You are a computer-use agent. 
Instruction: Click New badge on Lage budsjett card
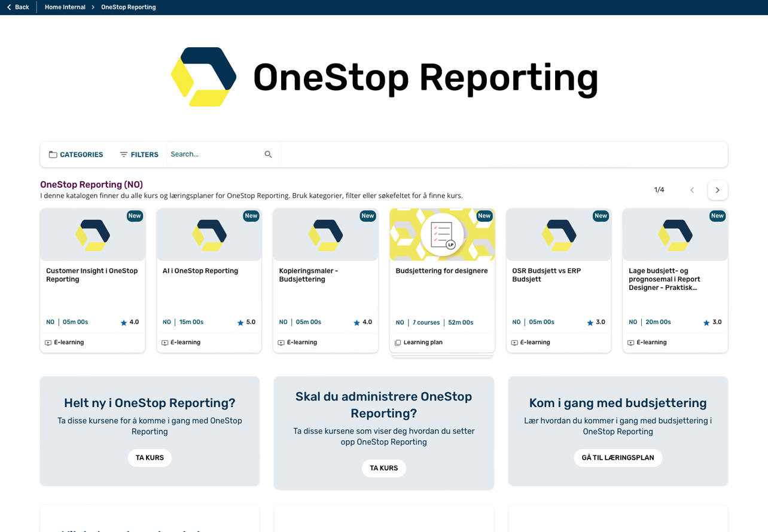(x=718, y=216)
